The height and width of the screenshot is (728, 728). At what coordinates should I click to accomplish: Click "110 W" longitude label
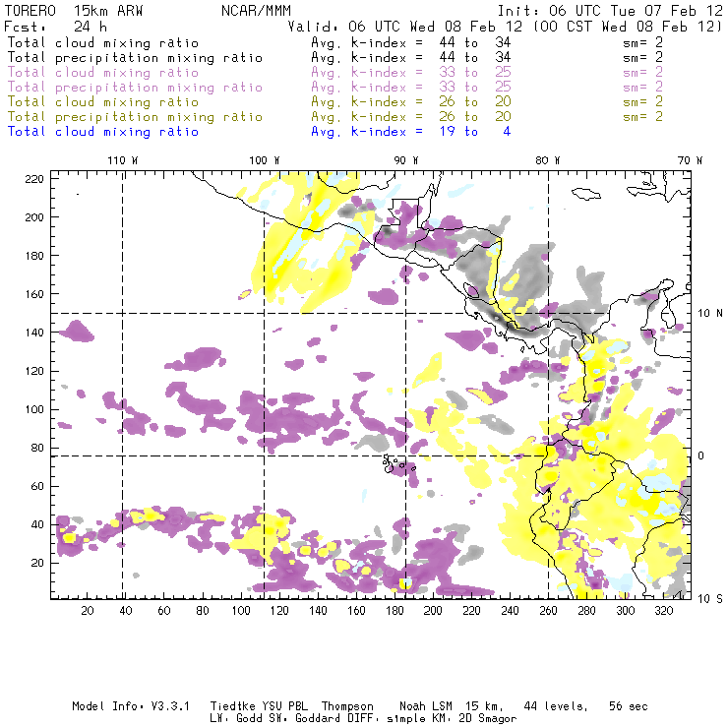tap(123, 160)
